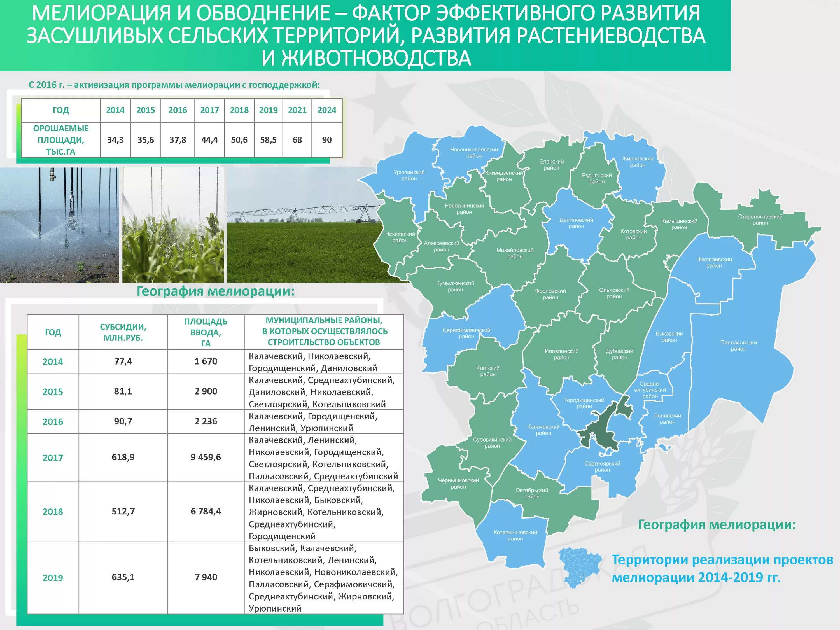
Task: Click the ОРОШАЕМЫЕ ПЛОЩАДИ row label
Action: point(61,140)
